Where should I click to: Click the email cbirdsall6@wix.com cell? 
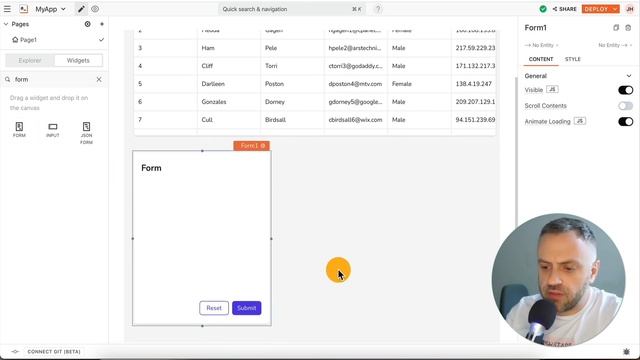(356, 120)
